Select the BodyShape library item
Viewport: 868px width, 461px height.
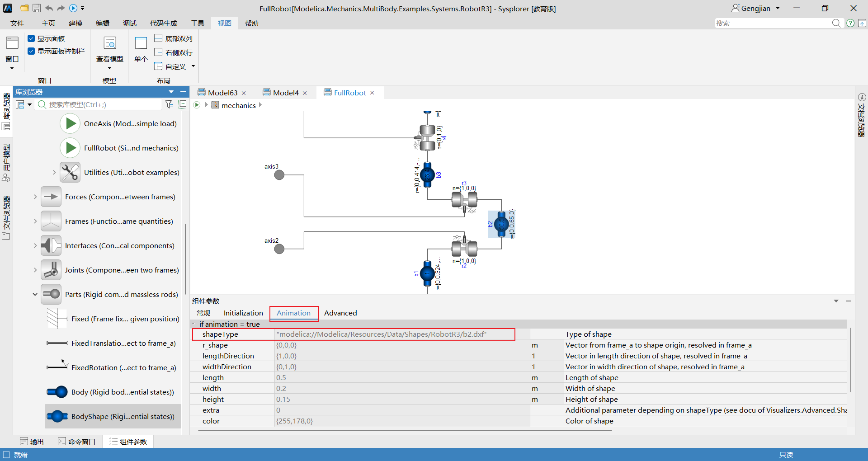point(113,416)
